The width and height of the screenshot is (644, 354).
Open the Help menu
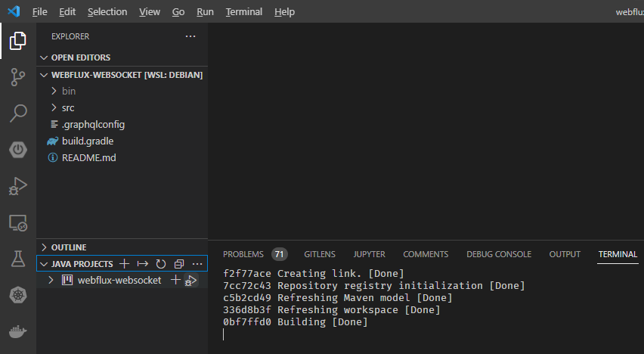tap(284, 12)
